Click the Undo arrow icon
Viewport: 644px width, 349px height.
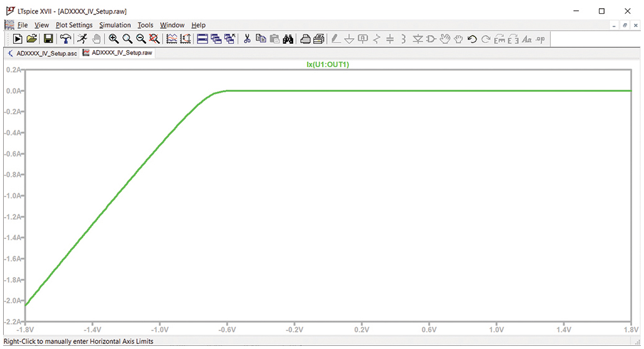tap(472, 39)
